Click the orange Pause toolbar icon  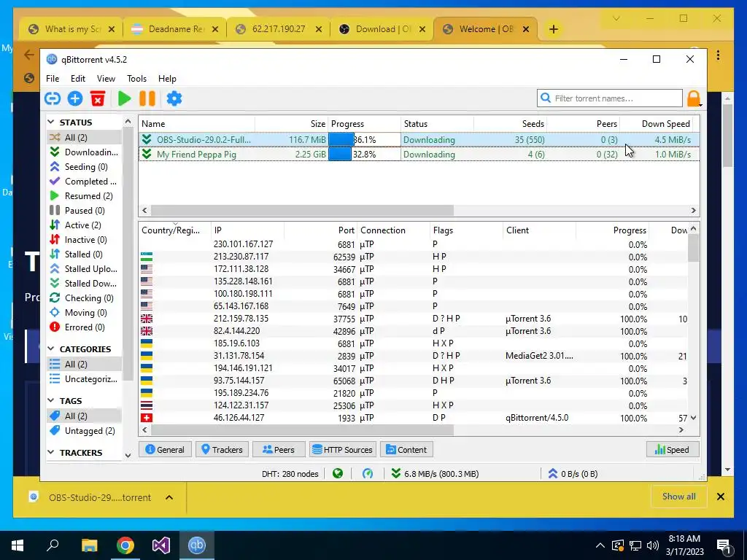(x=147, y=98)
